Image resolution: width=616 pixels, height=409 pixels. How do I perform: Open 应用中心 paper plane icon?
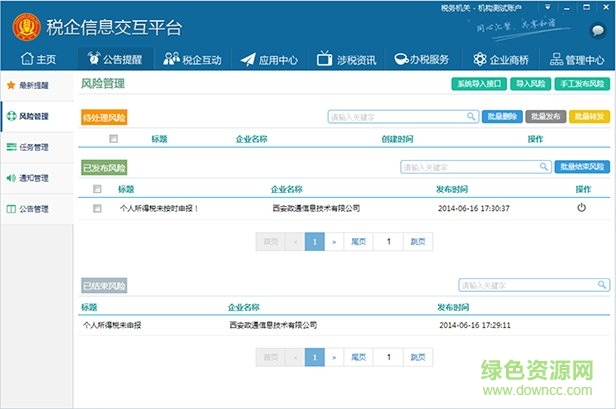[248, 59]
